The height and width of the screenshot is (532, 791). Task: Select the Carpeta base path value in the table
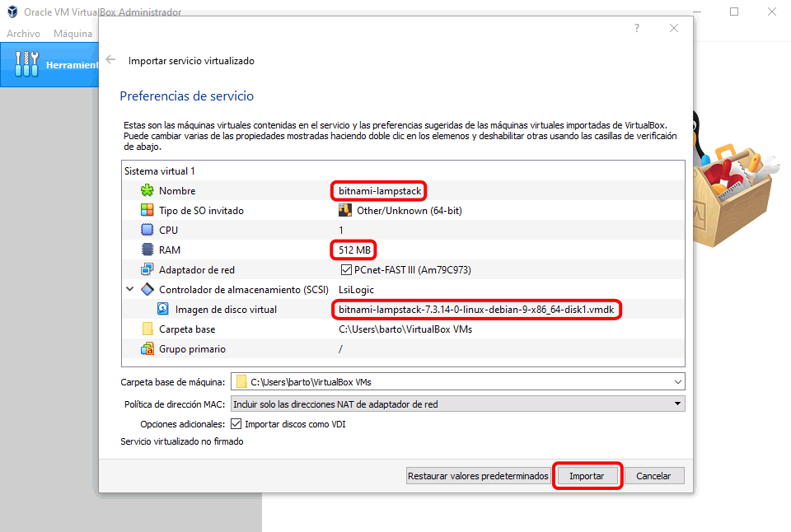point(405,329)
